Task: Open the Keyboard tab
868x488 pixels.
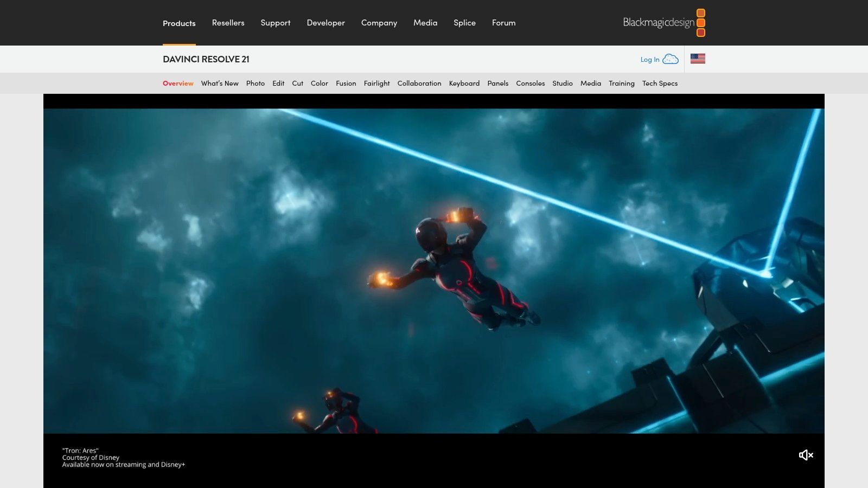Action: [464, 84]
